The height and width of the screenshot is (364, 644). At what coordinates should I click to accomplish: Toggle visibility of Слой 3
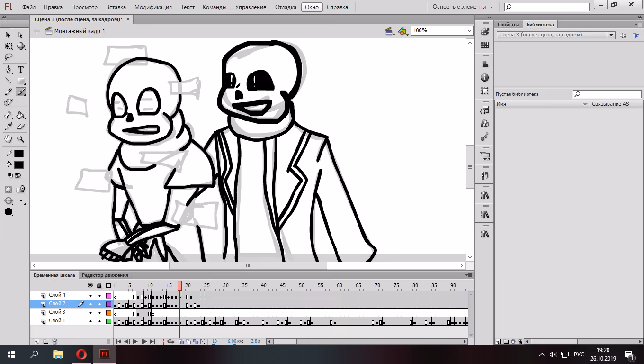click(90, 312)
